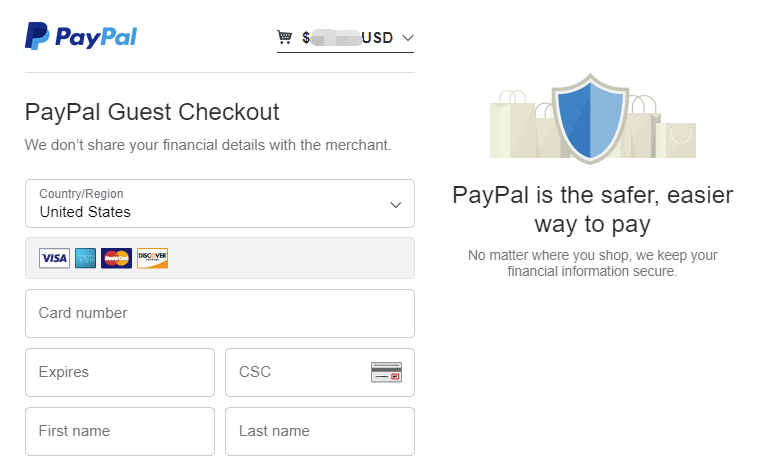The width and height of the screenshot is (766, 464).
Task: Select the Mastercard card icon
Action: (117, 258)
